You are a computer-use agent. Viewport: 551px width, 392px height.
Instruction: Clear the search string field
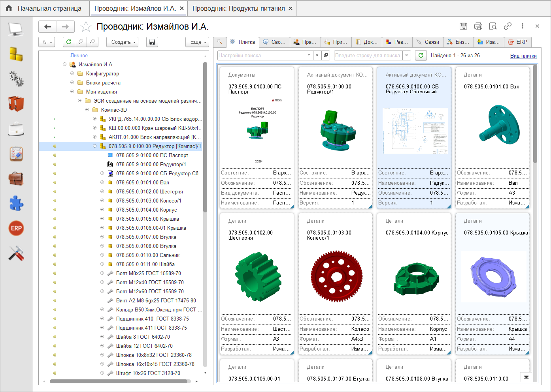(x=407, y=55)
